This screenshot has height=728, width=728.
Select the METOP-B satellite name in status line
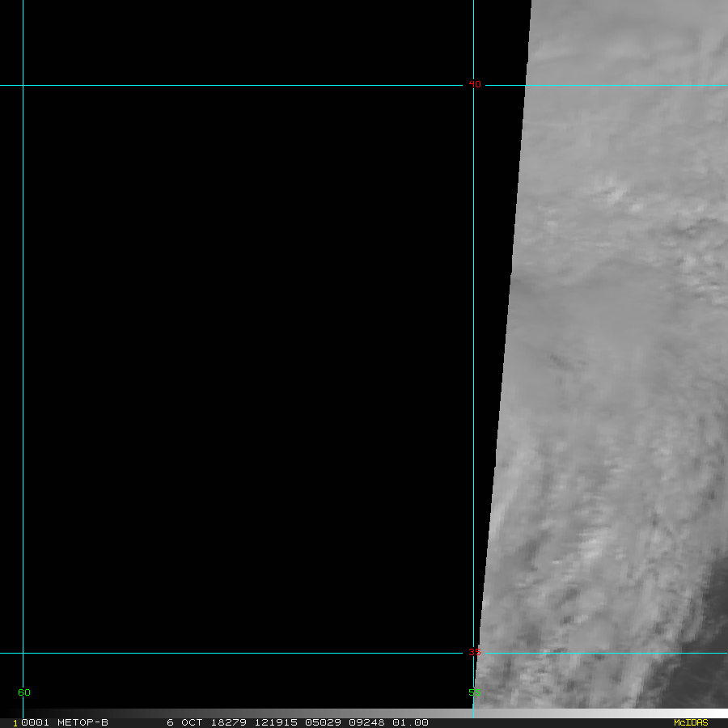[x=83, y=722]
